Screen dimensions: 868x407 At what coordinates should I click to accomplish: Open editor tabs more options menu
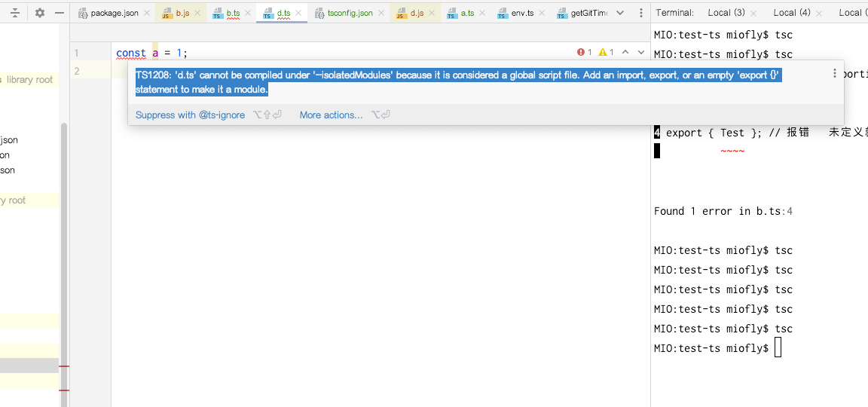pos(640,13)
